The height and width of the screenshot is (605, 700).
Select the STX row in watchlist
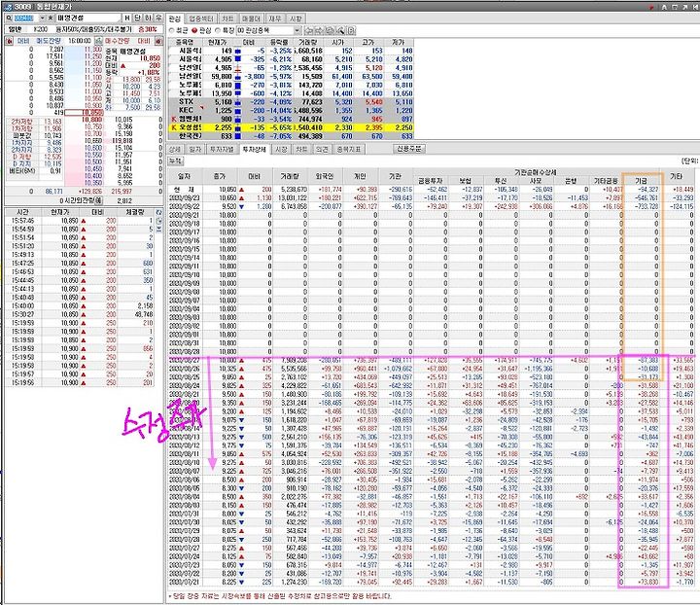point(291,102)
